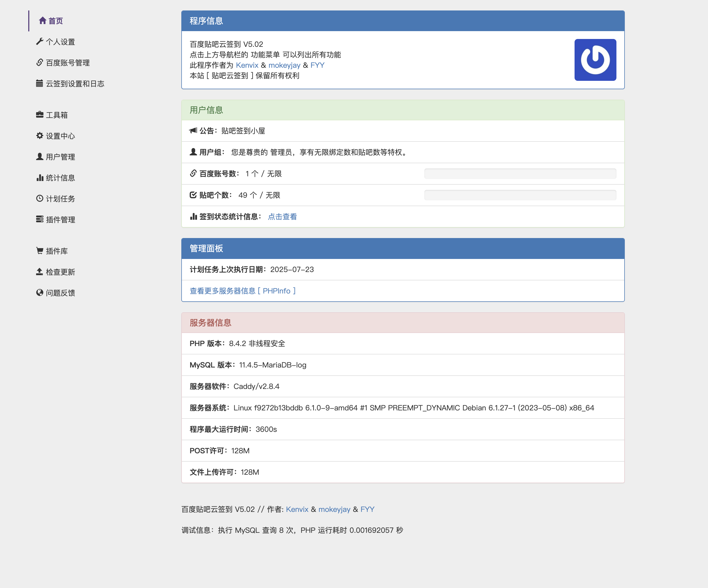
Task: Click server software Caddy/v2.8.4
Action: pyautogui.click(x=257, y=386)
